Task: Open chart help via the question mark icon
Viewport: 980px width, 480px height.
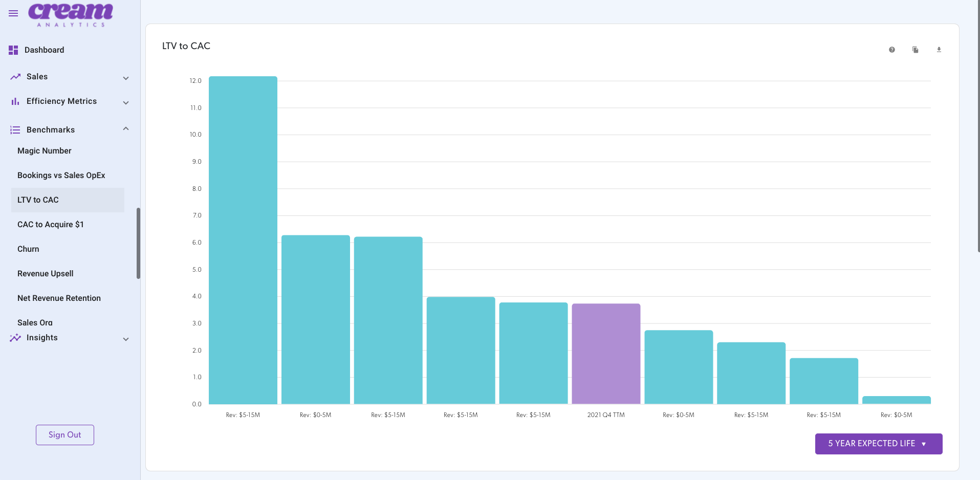Action: 892,50
